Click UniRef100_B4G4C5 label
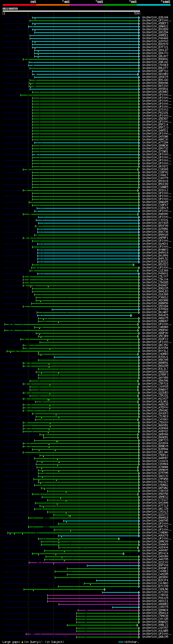The image size is (173, 644). pos(155,315)
